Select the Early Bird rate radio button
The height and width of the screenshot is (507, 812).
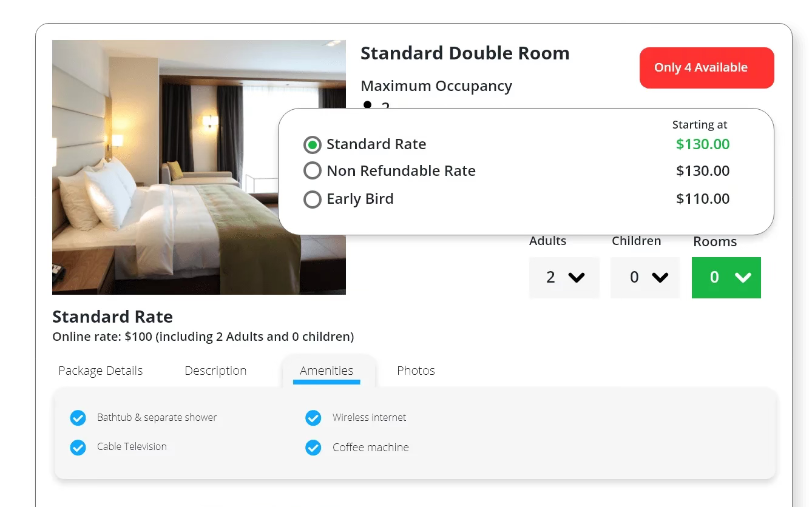[312, 199]
